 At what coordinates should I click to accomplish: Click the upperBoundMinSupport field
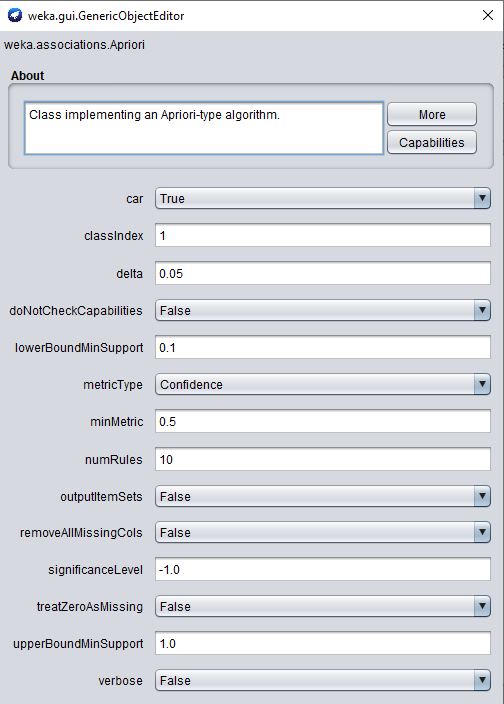point(323,643)
